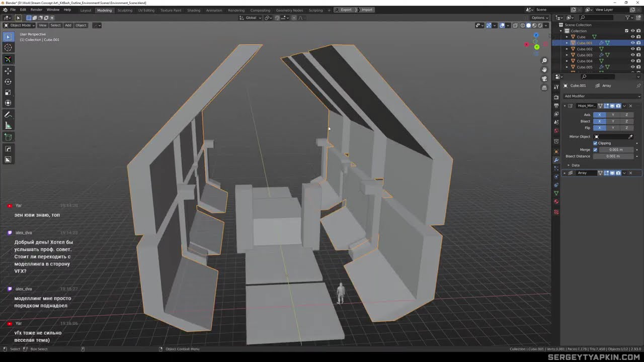Hide Cube.003 in viewport with eye icon
This screenshot has height=362, width=644.
point(632,55)
